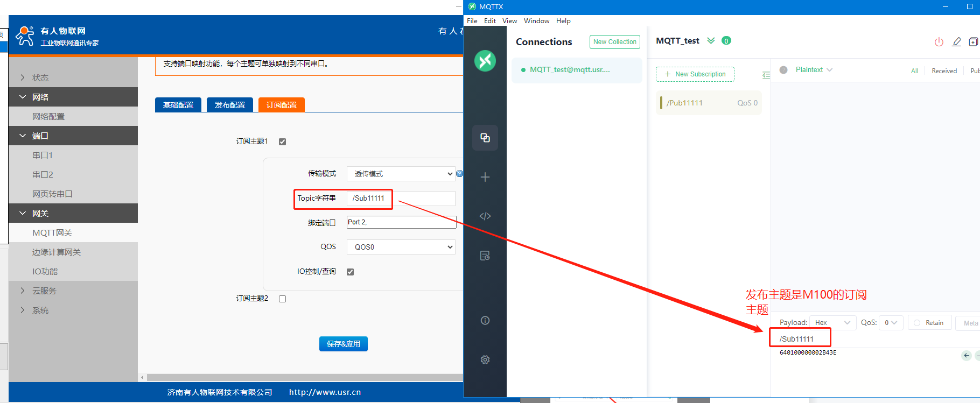The width and height of the screenshot is (980, 403).
Task: Click the New Subscription button
Action: pyautogui.click(x=695, y=74)
